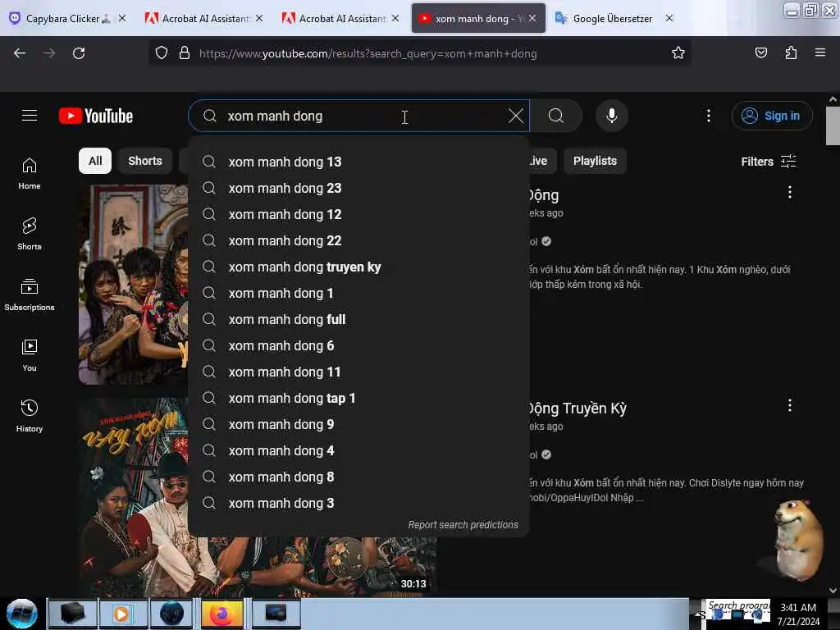Viewport: 840px width, 630px height.
Task: Open first video's three-dot options menu
Action: pos(789,192)
